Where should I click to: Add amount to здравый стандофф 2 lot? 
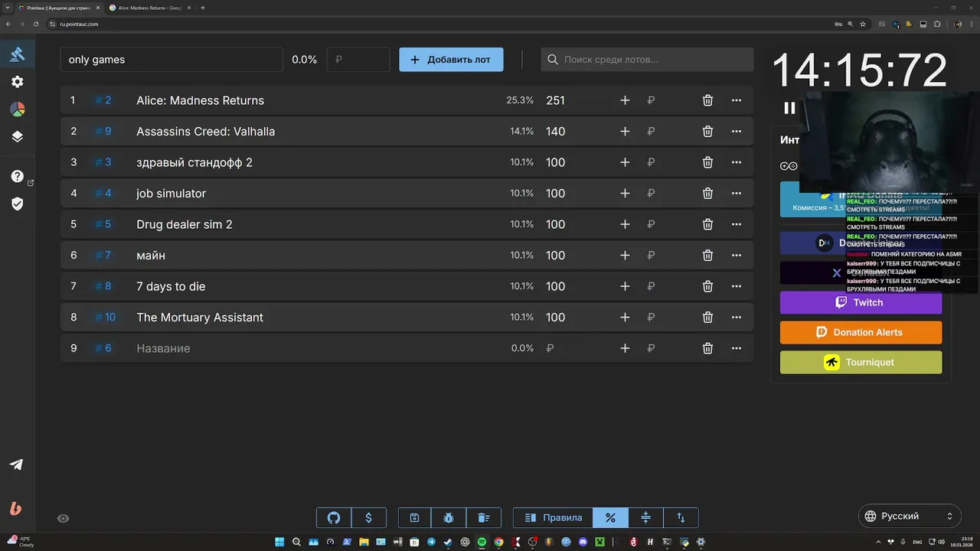pyautogui.click(x=625, y=162)
